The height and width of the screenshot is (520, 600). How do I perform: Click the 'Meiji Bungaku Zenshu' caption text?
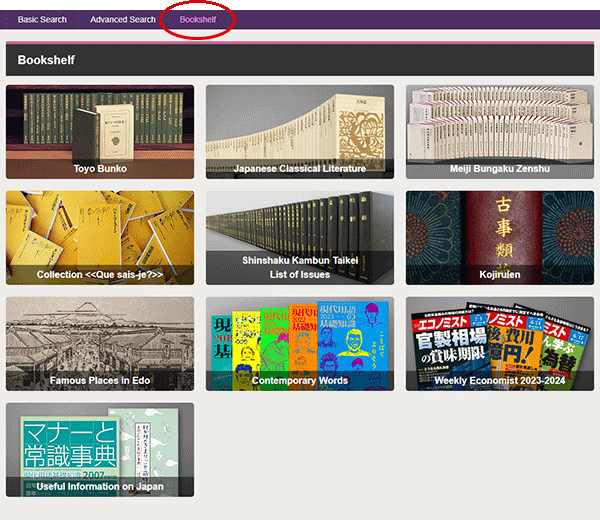click(x=500, y=169)
